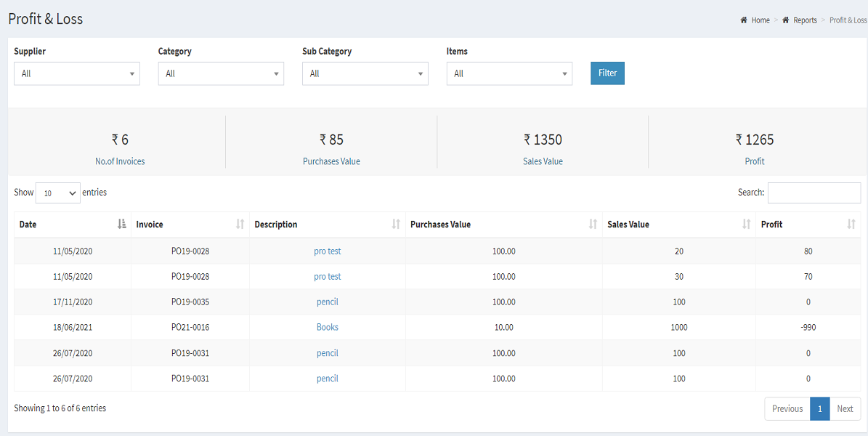Go to the Next page

[x=845, y=408]
